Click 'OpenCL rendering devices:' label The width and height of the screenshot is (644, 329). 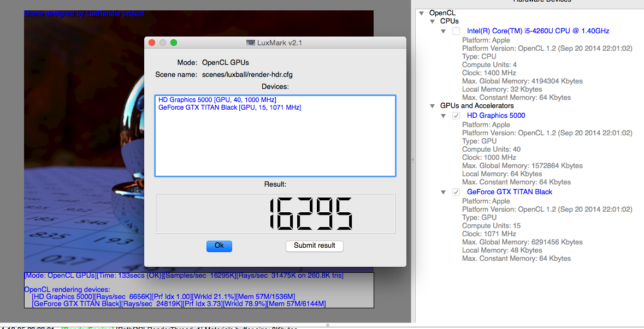67,289
